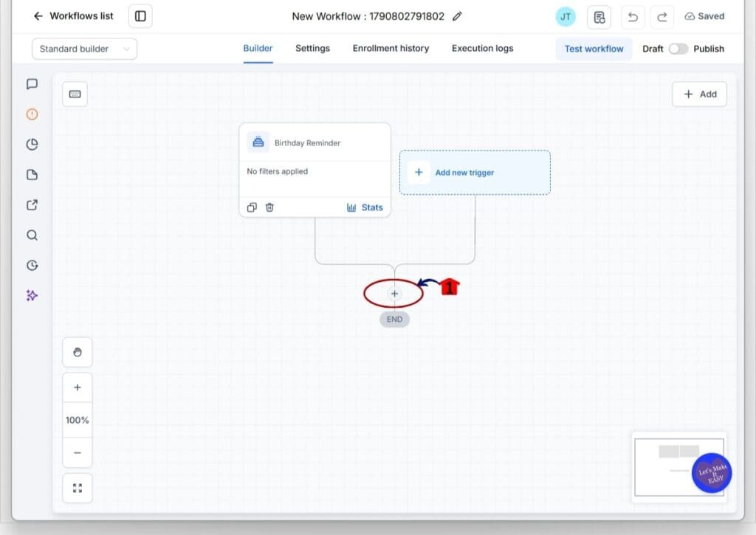This screenshot has height=535, width=756.
Task: Delete the Birthday Reminder trigger
Action: (269, 207)
